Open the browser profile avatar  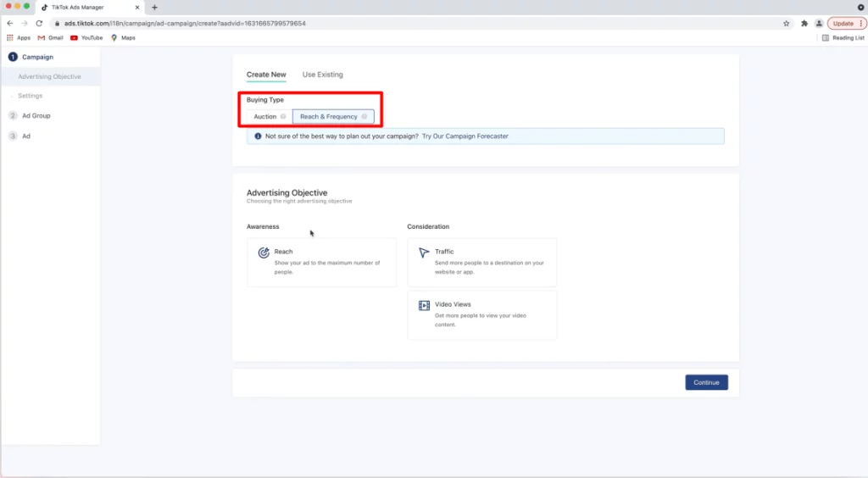tap(819, 23)
